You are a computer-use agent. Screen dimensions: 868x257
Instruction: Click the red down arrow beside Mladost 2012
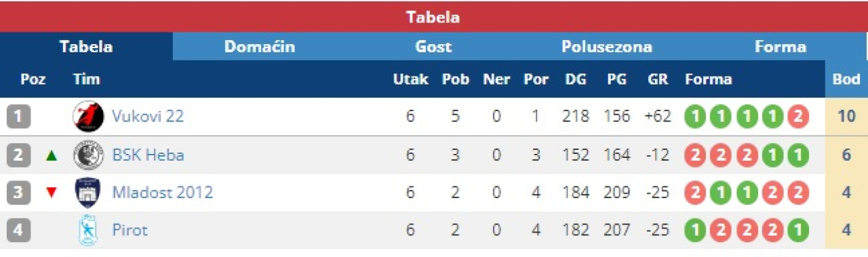coord(52,193)
